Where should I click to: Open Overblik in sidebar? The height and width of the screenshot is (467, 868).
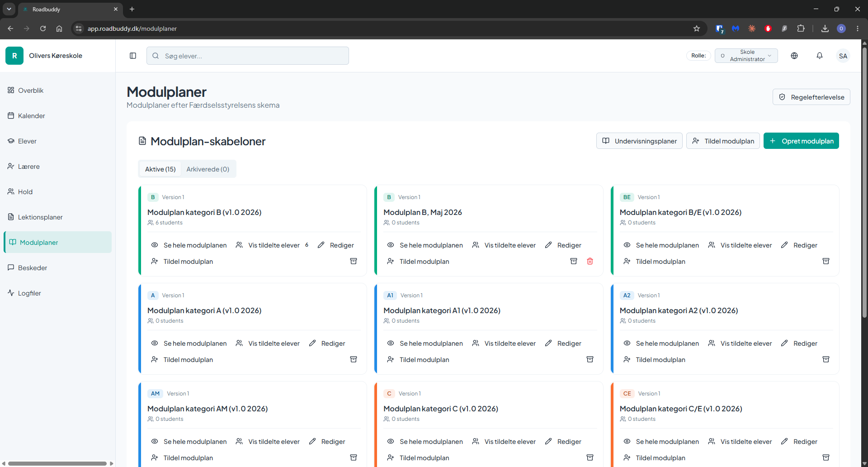click(x=58, y=90)
